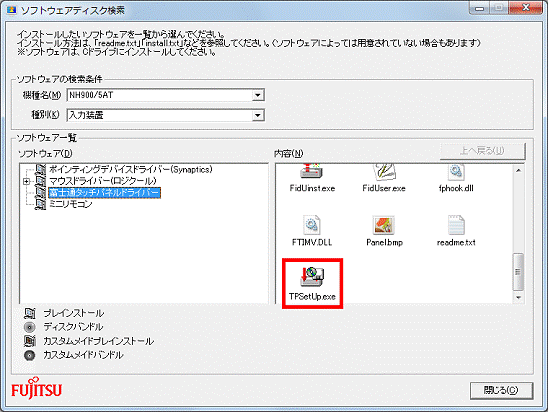Click the FidUinst.exe file name label

(312, 188)
